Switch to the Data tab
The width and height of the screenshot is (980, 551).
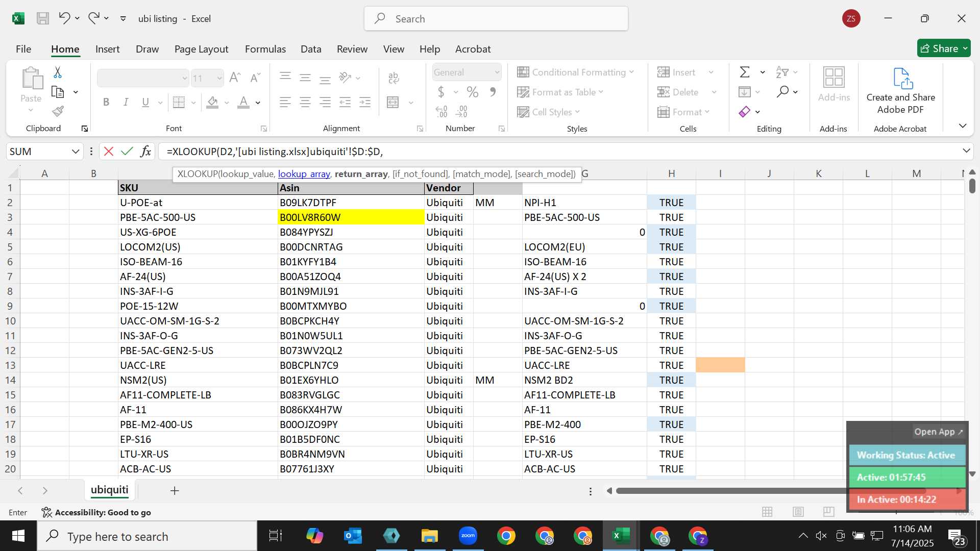coord(311,49)
